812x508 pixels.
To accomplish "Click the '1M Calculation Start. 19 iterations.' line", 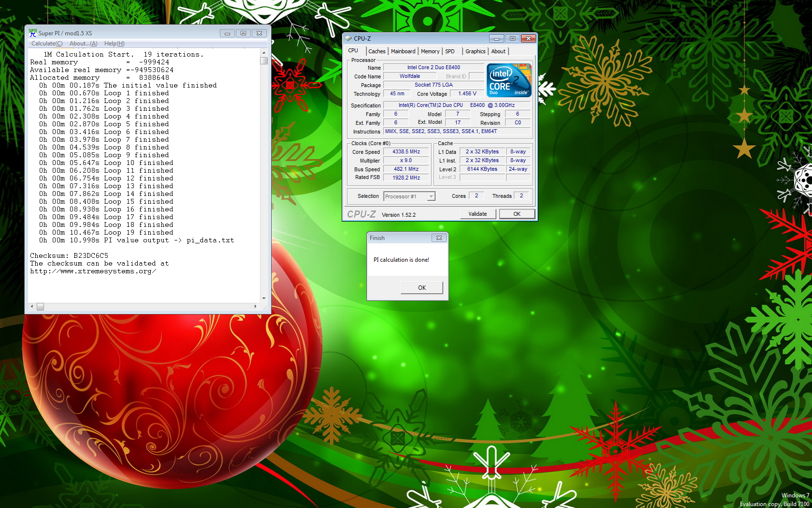I will (x=124, y=54).
